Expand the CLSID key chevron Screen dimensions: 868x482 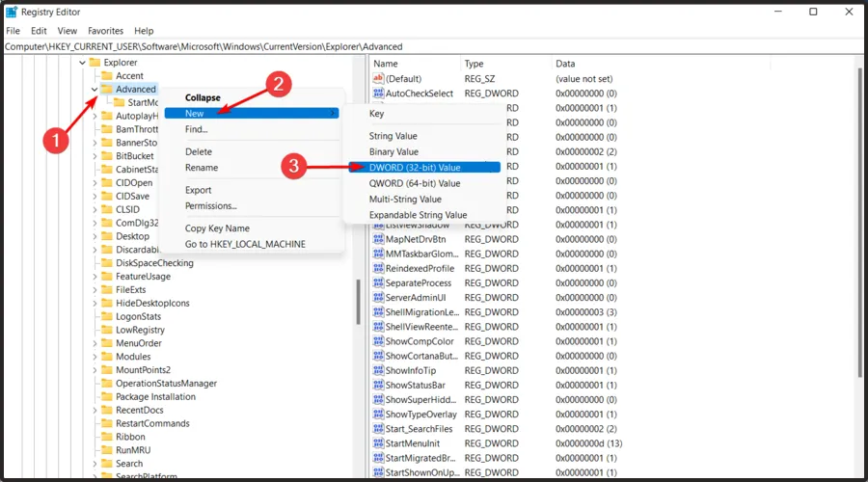tap(95, 209)
